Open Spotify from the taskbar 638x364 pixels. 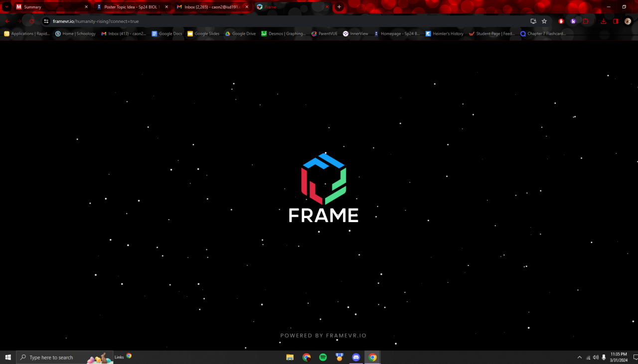tap(323, 357)
